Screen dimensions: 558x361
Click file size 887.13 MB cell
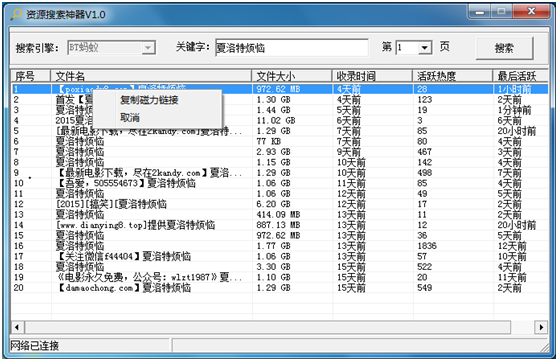point(278,225)
